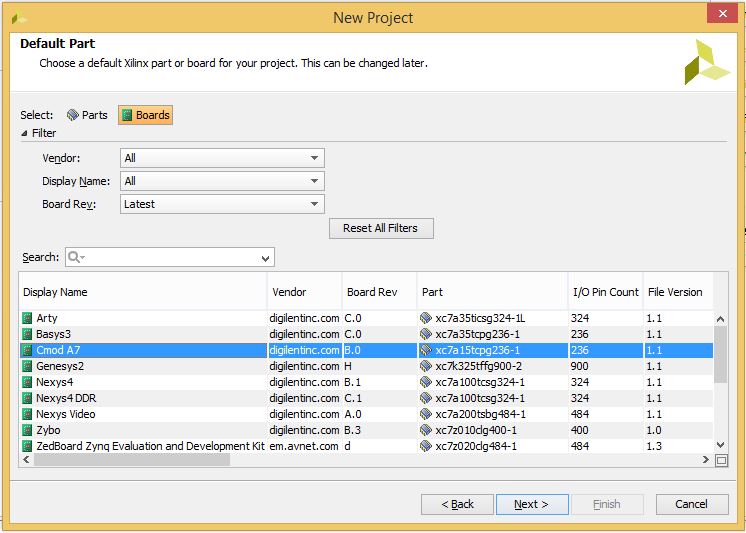This screenshot has height=533, width=746.
Task: Click the Parts chip icon
Action: point(72,115)
